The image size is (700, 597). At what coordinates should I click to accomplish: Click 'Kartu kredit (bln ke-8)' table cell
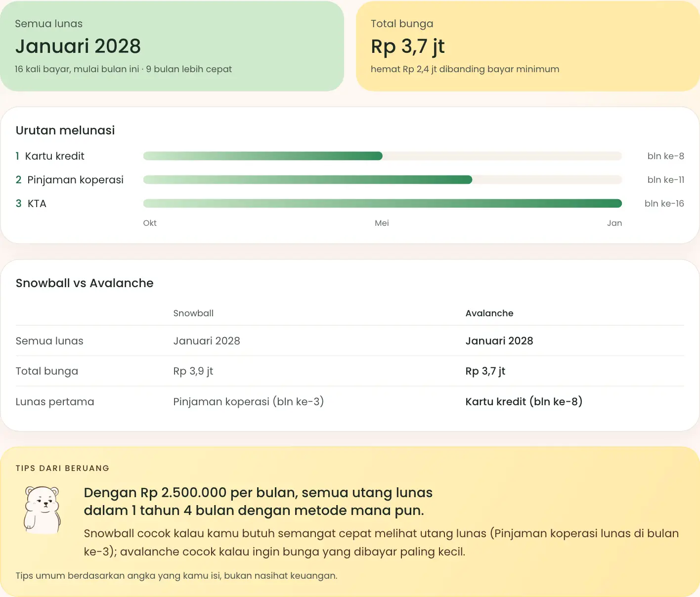coord(524,402)
